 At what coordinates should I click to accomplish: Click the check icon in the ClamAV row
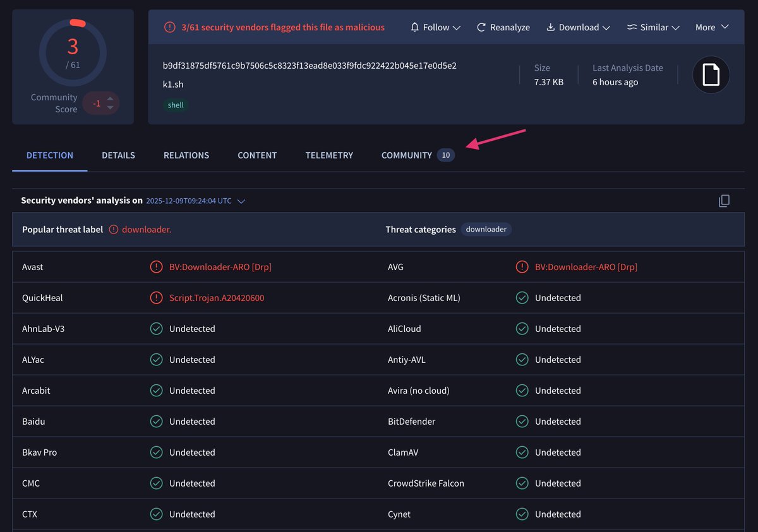522,452
